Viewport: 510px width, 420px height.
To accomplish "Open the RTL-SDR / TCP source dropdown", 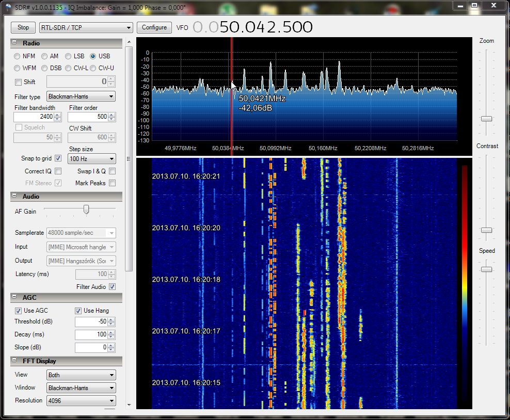I will click(86, 28).
